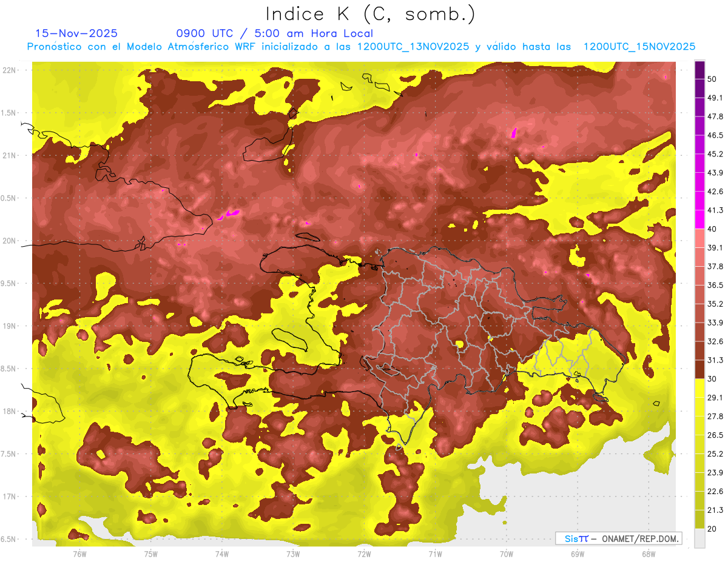
Task: Click the colorbar value "49.1"
Action: click(715, 98)
